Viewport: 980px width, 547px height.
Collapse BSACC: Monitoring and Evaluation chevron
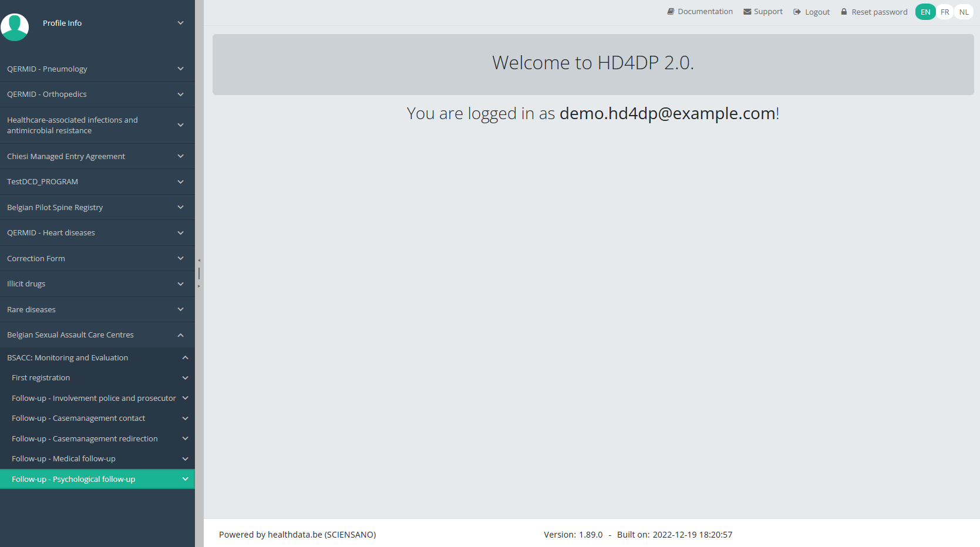(x=185, y=357)
